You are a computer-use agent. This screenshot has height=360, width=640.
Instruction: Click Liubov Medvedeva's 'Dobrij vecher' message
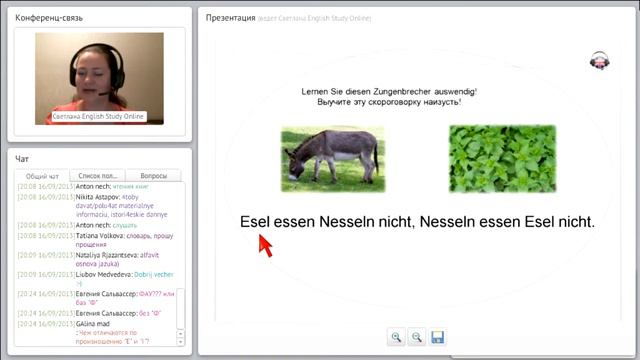tap(96, 279)
